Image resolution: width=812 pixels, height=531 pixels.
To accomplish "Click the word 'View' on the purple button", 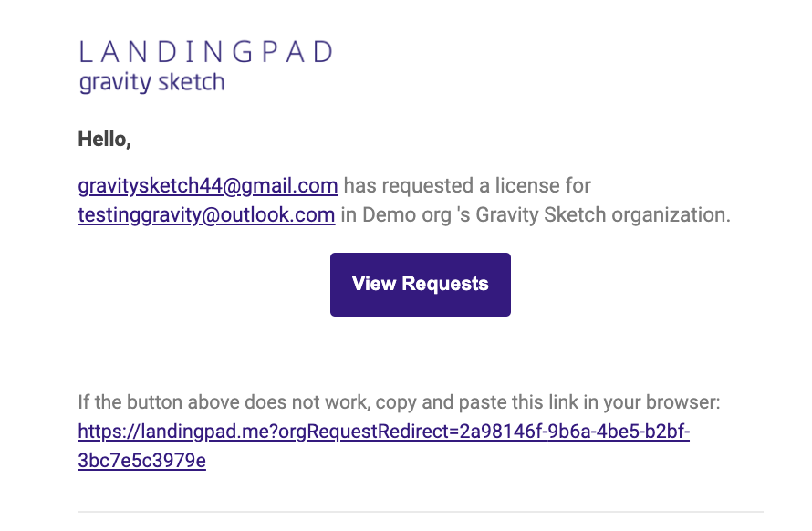I will click(x=374, y=284).
